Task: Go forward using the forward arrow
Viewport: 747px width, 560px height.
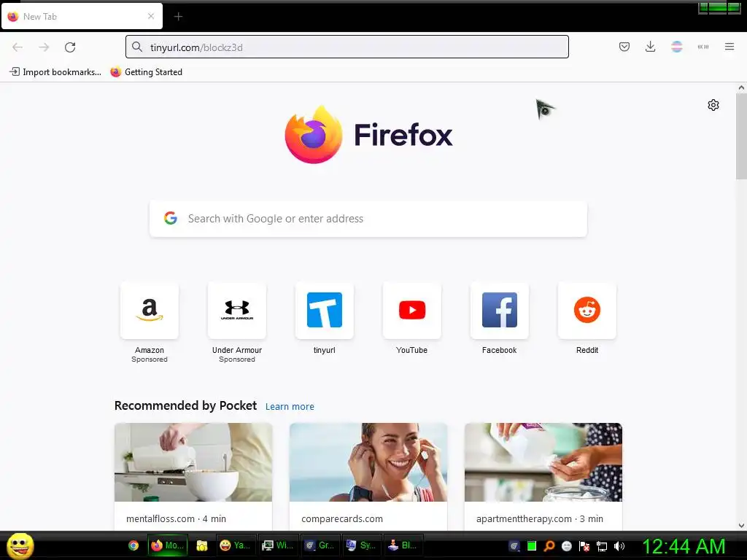Action: click(x=44, y=47)
